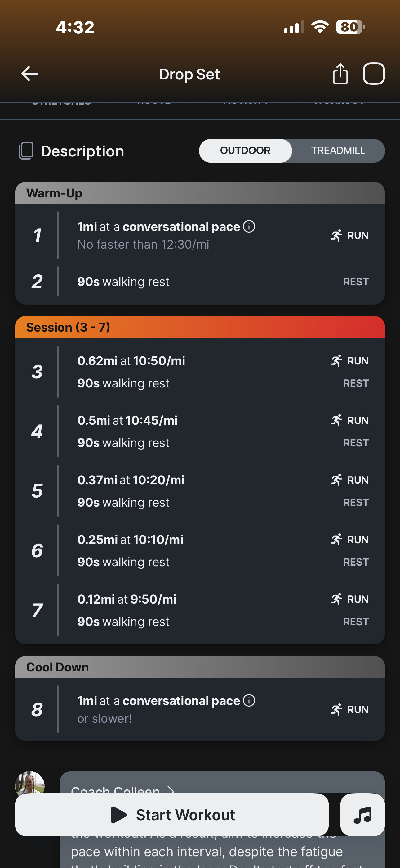Viewport: 400px width, 868px height.
Task: Open info icon for warm-up conversational pace
Action: tap(249, 226)
